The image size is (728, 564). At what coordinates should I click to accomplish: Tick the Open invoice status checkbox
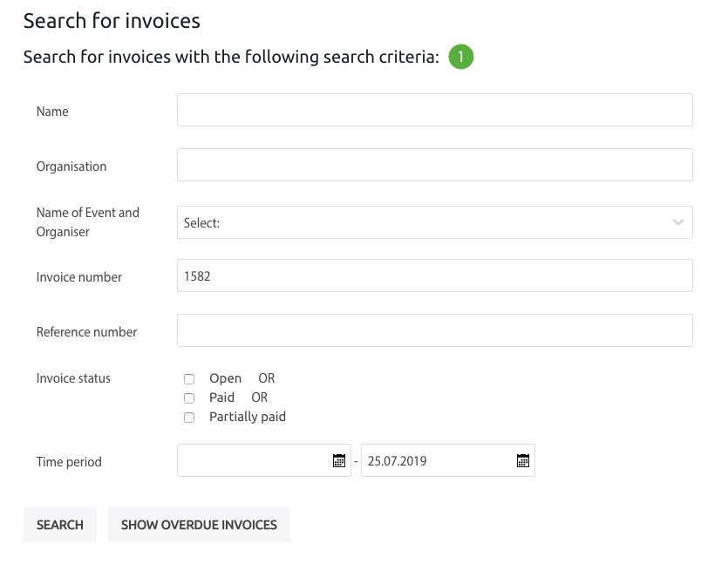pyautogui.click(x=189, y=379)
